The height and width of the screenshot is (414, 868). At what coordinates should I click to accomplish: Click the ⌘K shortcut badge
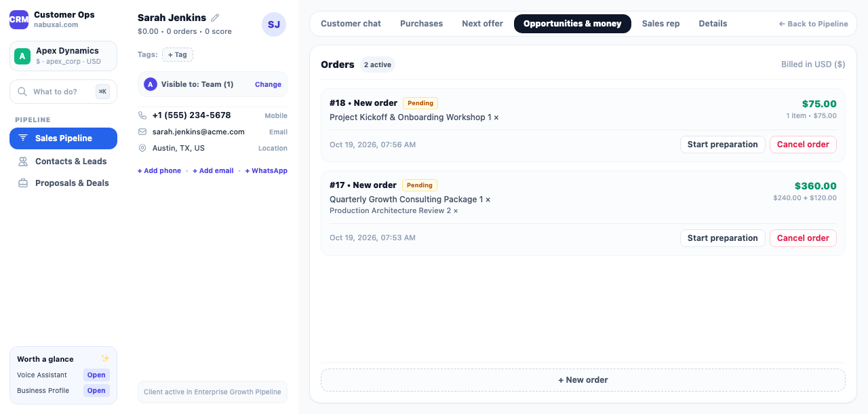click(x=102, y=92)
